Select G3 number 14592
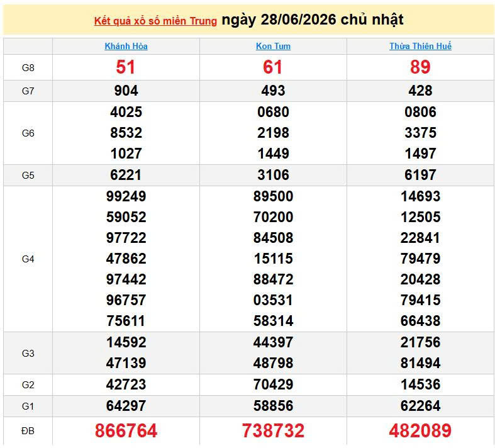This screenshot has width=495, height=448. tap(126, 342)
